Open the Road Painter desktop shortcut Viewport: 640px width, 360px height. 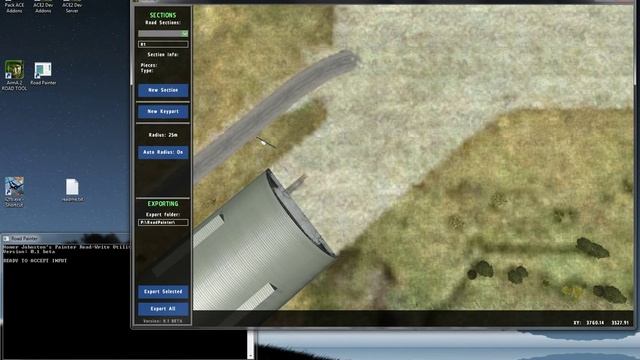43,73
